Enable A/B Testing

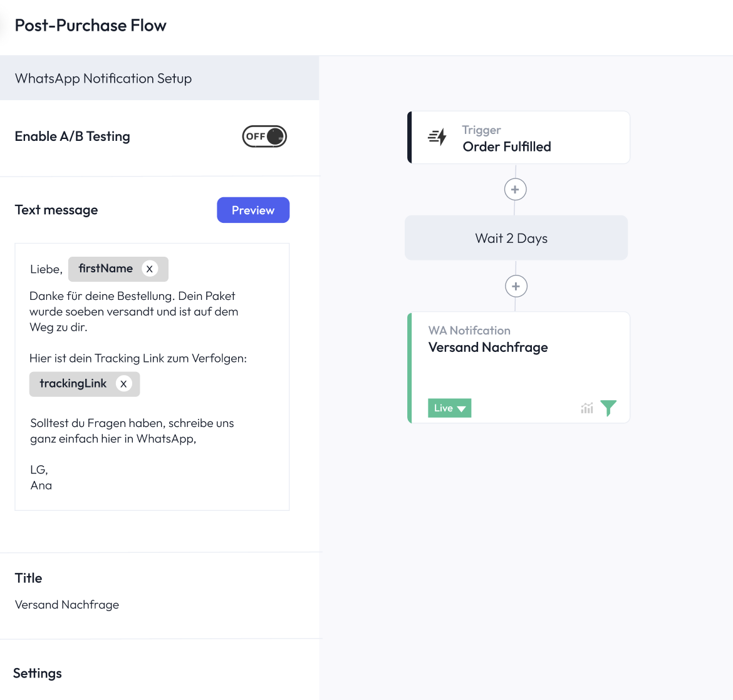(x=264, y=136)
